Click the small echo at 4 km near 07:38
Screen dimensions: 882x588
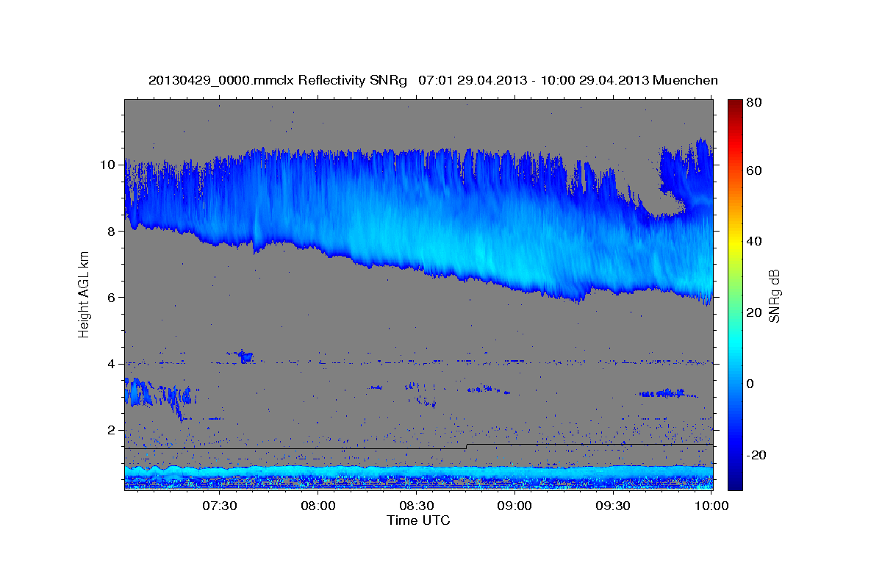(245, 356)
